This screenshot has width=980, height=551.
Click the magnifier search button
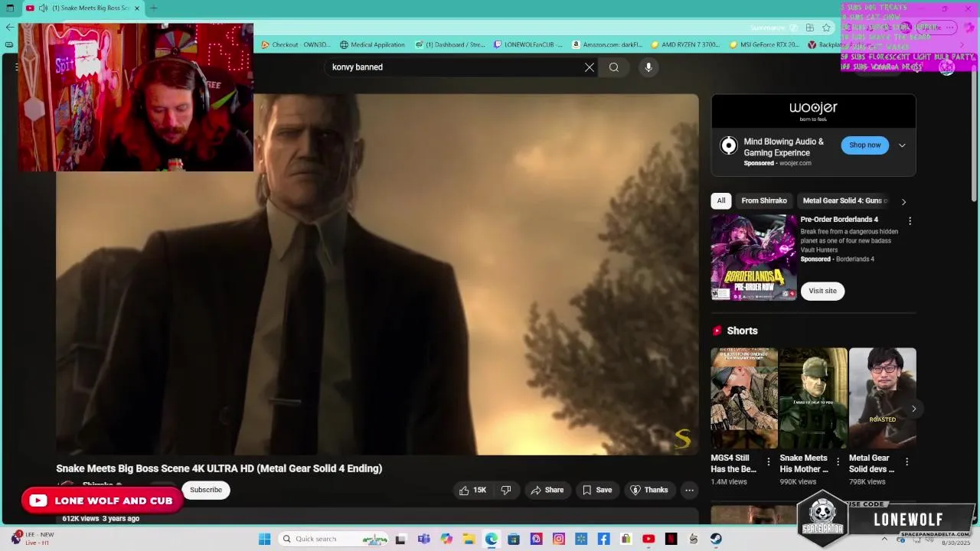point(614,67)
